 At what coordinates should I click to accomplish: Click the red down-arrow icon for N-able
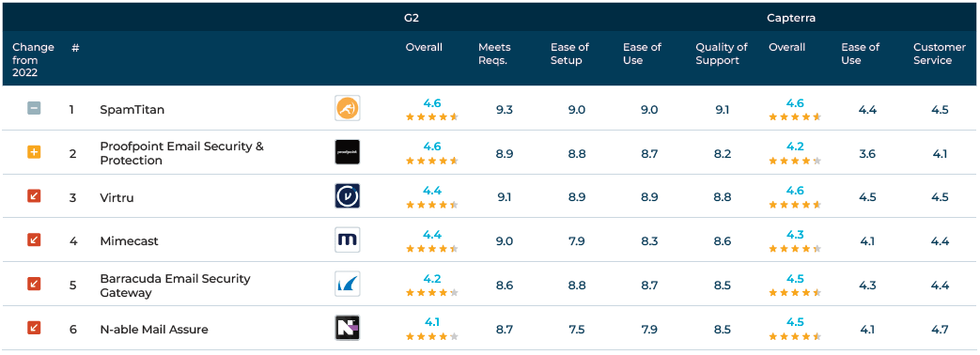34,328
